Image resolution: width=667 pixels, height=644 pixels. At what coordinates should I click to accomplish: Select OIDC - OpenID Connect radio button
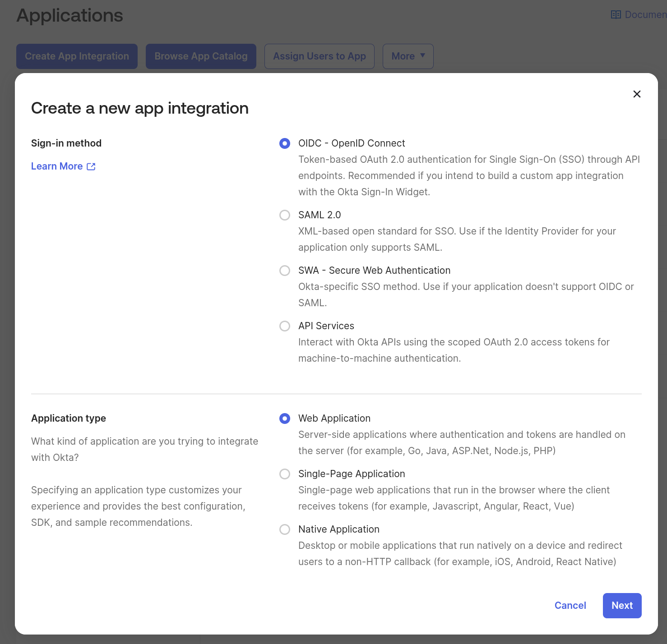[285, 143]
